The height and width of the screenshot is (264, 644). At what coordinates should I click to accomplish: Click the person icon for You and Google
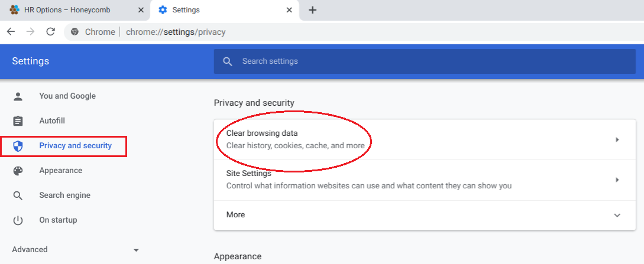click(x=18, y=96)
